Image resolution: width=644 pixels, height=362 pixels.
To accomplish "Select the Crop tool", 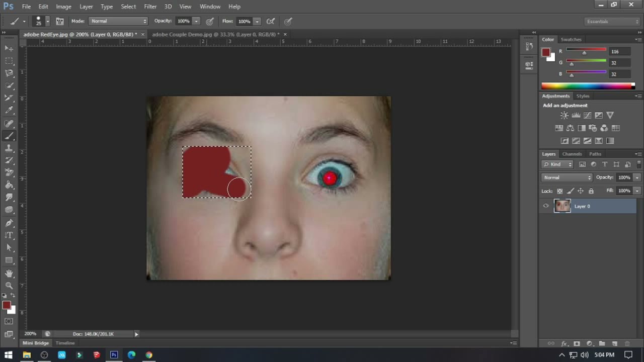I will tap(9, 99).
